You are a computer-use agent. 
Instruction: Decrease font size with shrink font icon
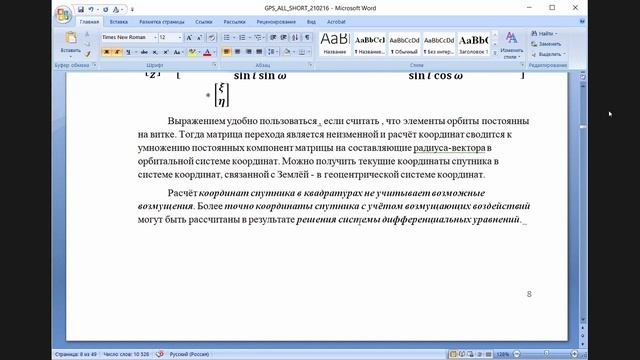click(200, 38)
